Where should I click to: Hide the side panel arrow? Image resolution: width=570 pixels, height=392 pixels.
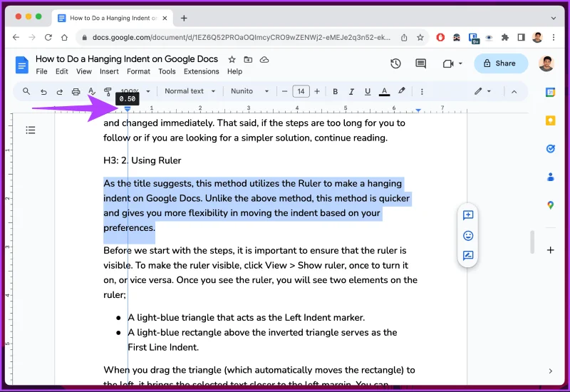(x=550, y=371)
